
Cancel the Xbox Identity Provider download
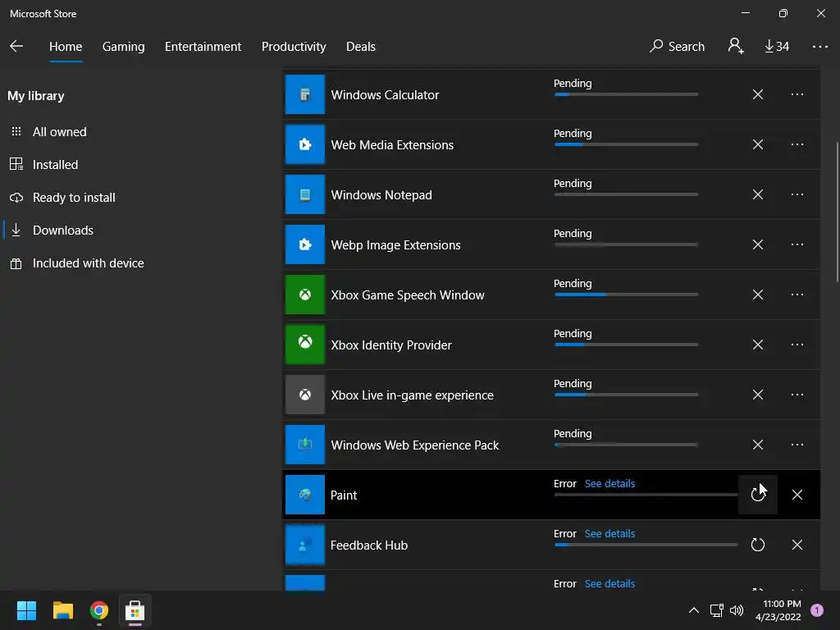(x=757, y=345)
